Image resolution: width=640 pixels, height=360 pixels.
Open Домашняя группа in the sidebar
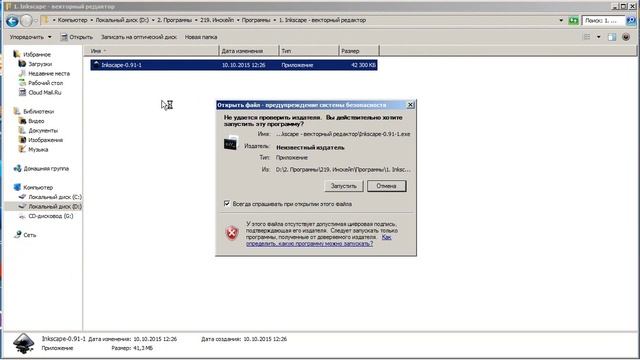click(x=46, y=169)
